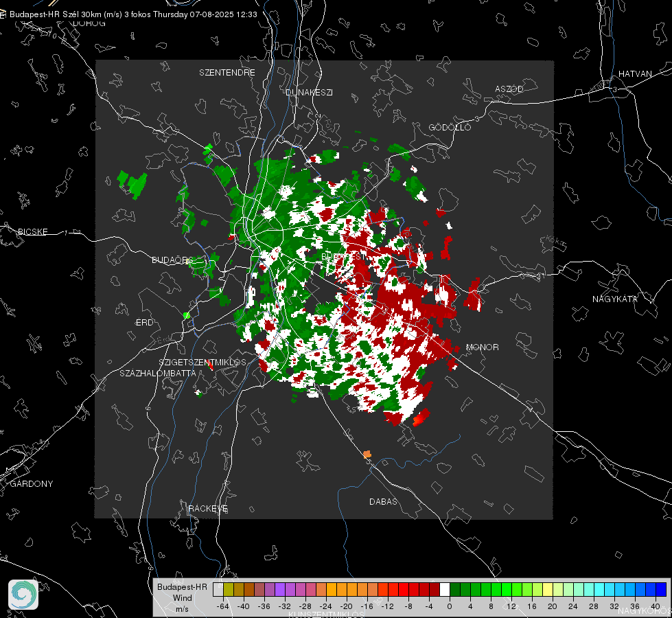This screenshot has height=618, width=672.
Task: Click the small orange echo marker above Dabas
Action: pyautogui.click(x=367, y=454)
